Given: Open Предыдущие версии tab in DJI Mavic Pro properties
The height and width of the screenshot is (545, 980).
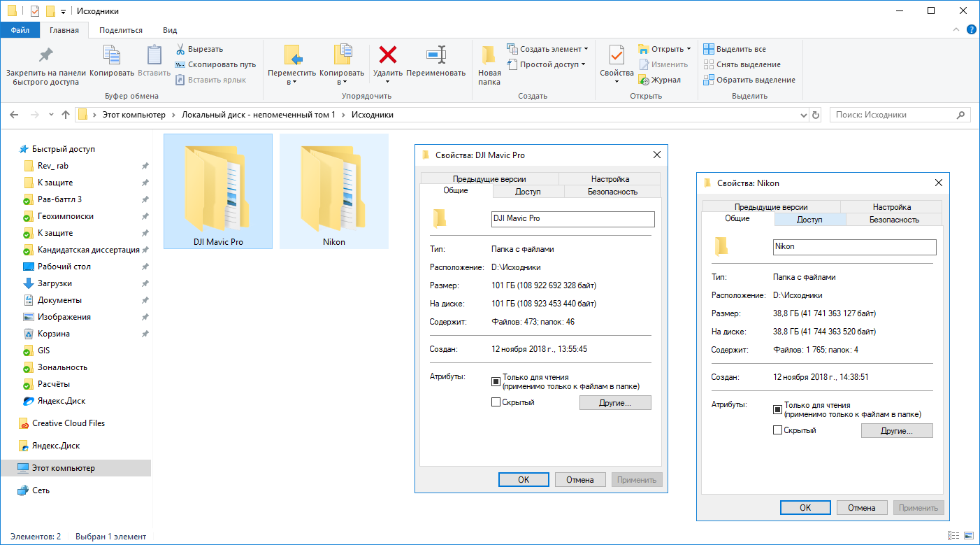Looking at the screenshot, I should (489, 179).
